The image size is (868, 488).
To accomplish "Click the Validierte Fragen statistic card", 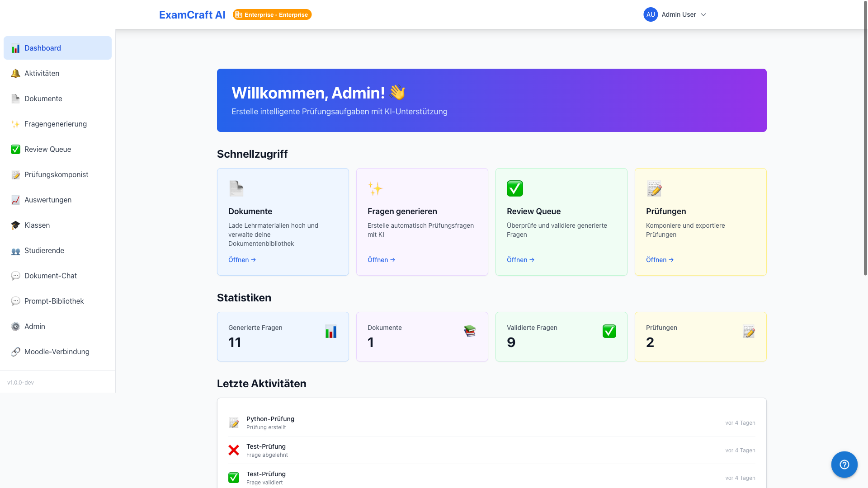I will 561,337.
